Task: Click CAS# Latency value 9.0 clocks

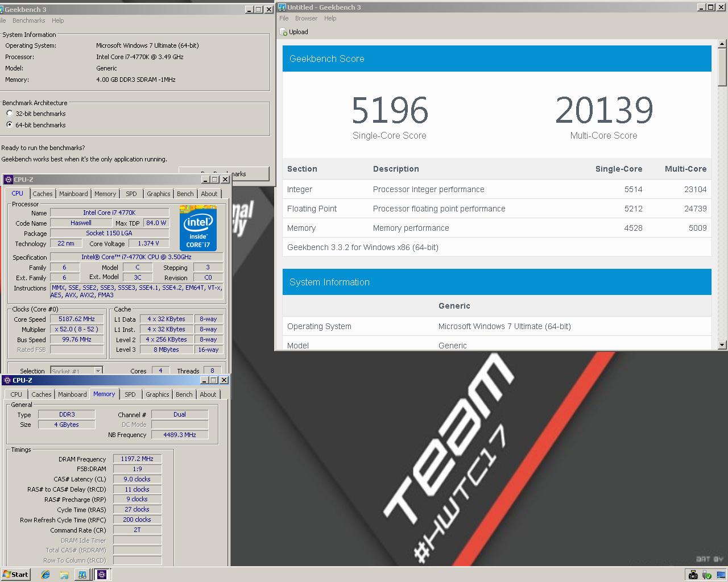Action: tap(137, 479)
